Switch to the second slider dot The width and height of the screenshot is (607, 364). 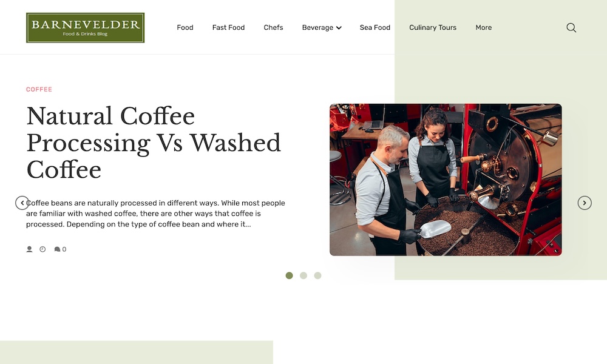pyautogui.click(x=303, y=275)
